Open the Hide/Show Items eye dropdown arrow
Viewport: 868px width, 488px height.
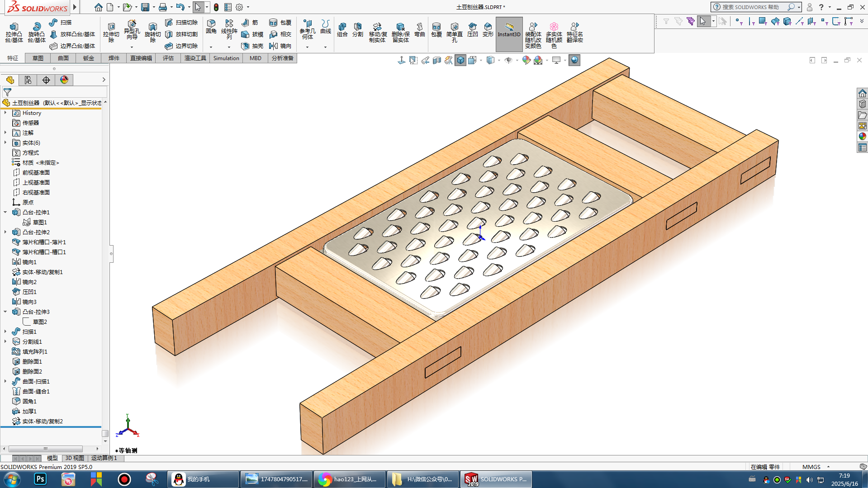pyautogui.click(x=517, y=60)
